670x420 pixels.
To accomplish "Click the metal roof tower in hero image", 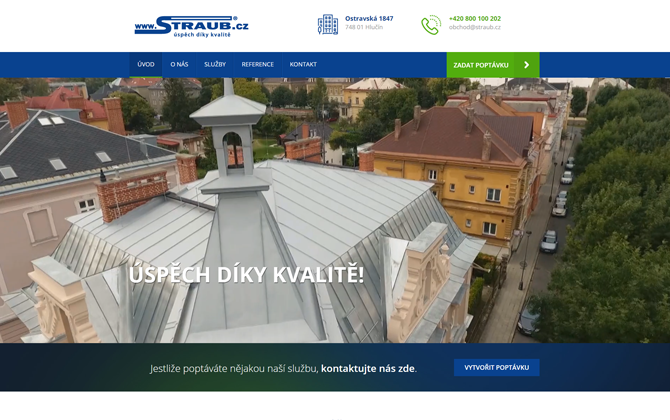I will click(x=229, y=130).
